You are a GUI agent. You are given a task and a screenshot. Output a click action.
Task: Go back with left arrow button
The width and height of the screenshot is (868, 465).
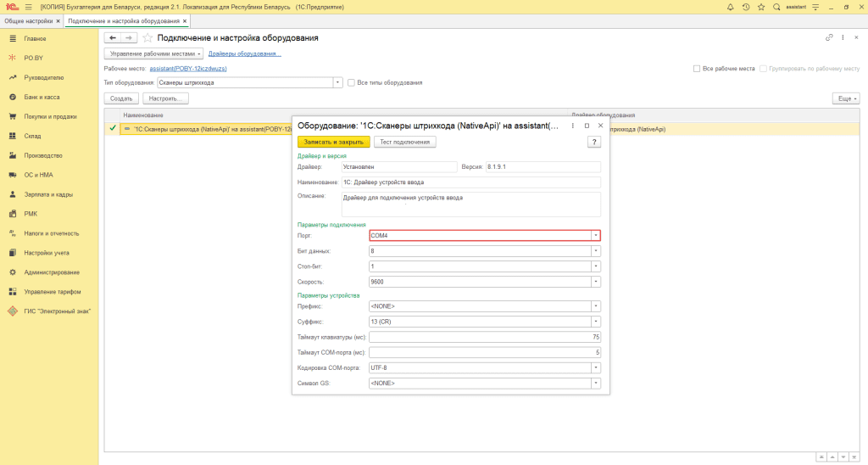[x=113, y=38]
